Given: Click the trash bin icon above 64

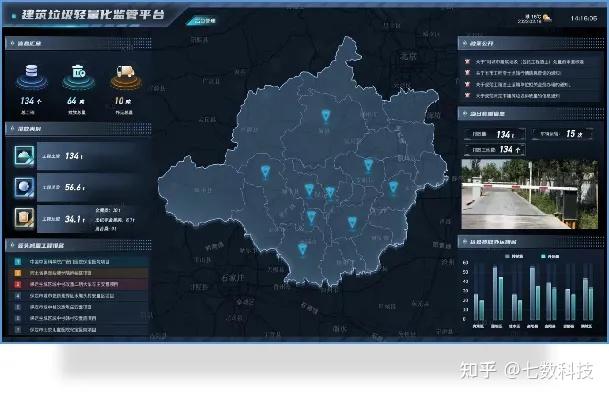Looking at the screenshot, I should (78, 71).
